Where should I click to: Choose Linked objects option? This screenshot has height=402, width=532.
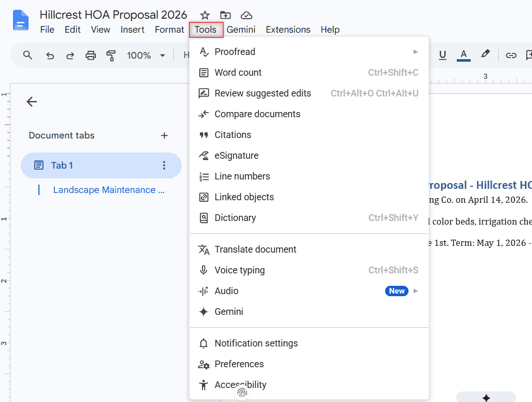(x=309, y=197)
